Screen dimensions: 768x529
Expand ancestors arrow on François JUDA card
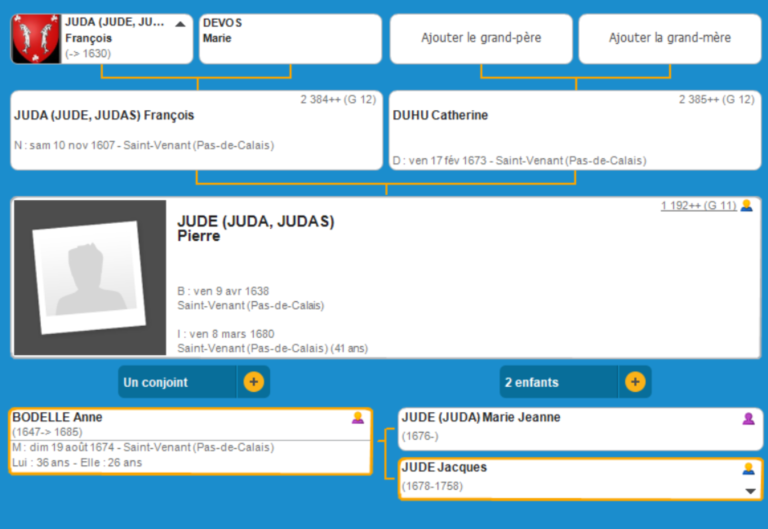pos(179,23)
